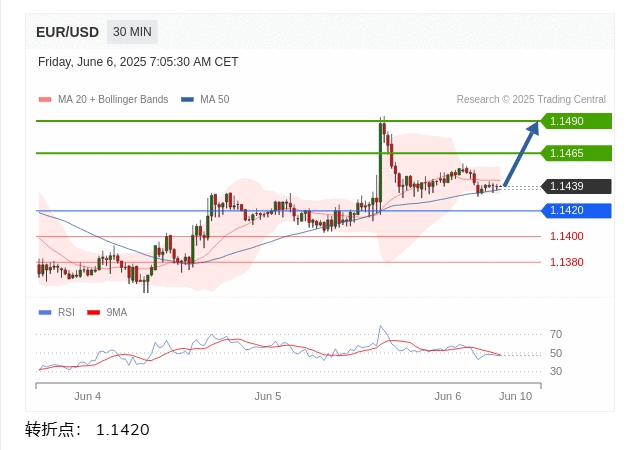Click the Jun 4 date axis label
This screenshot has width=641, height=450.
87,396
